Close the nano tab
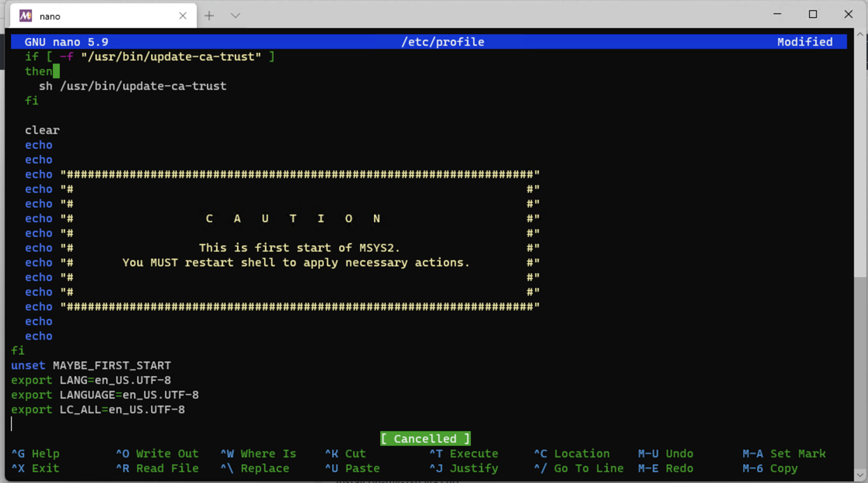This screenshot has width=868, height=483. pos(183,16)
